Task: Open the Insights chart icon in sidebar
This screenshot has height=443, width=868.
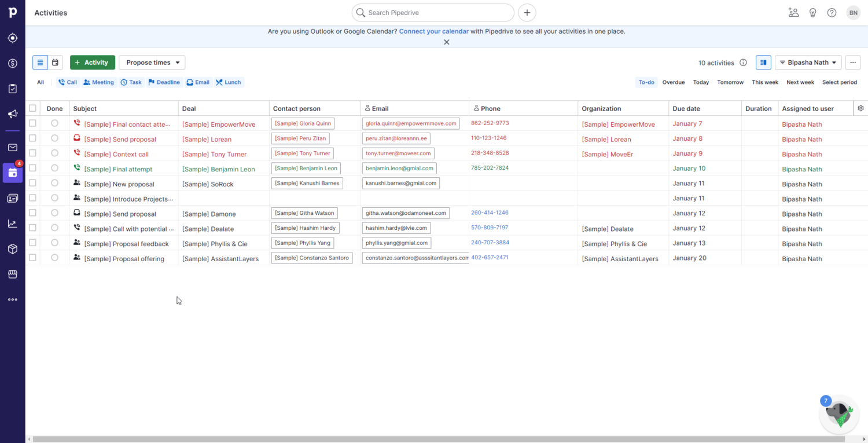Action: point(12,224)
